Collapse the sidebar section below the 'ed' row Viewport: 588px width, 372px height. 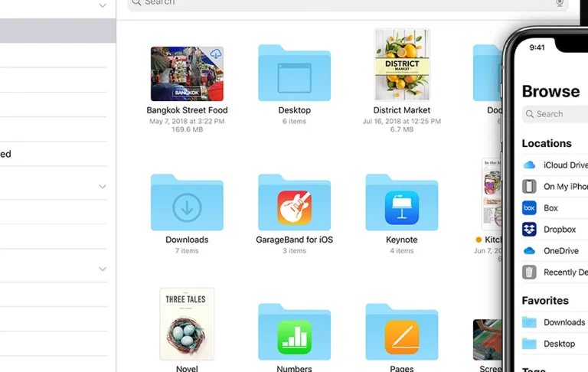[103, 186]
